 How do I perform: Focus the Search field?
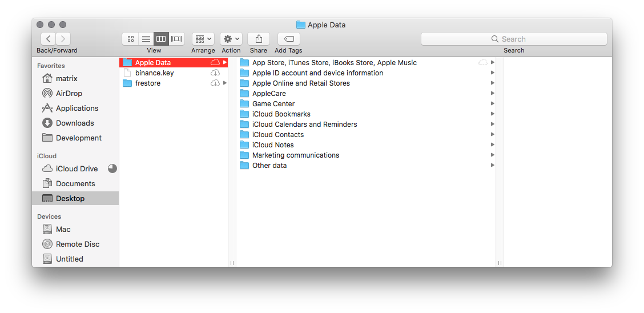(514, 39)
